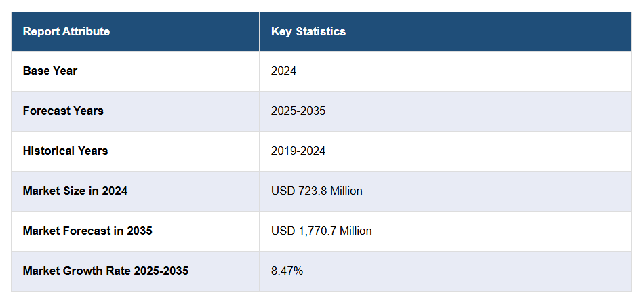Click the 2019-2024 historical years value

[298, 151]
